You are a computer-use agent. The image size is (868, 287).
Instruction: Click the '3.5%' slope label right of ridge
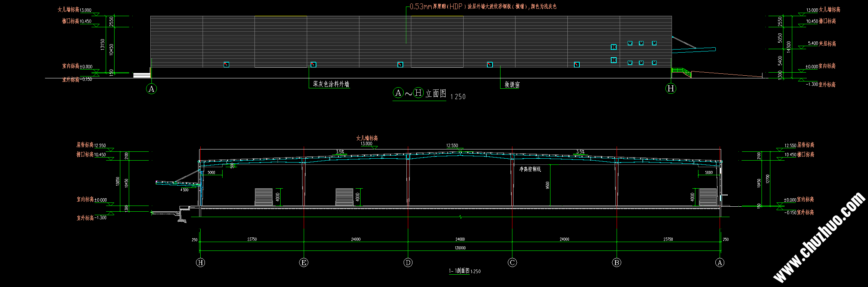pyautogui.click(x=580, y=152)
